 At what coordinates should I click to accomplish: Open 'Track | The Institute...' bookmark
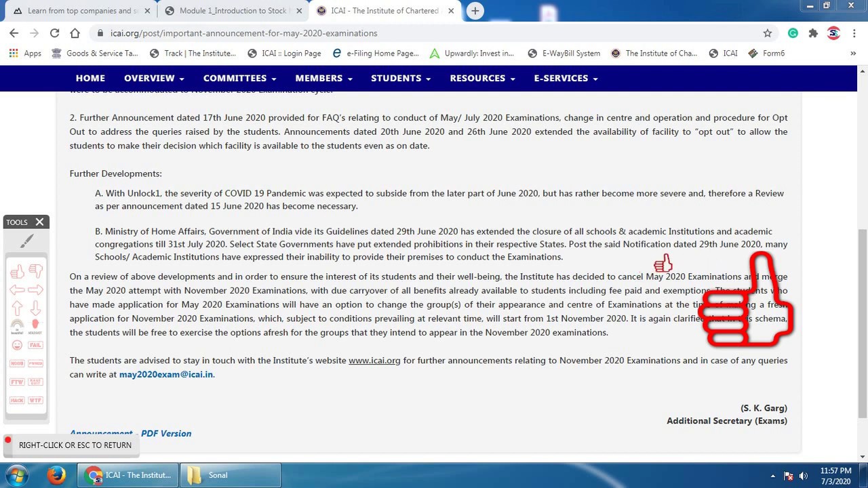pyautogui.click(x=192, y=53)
